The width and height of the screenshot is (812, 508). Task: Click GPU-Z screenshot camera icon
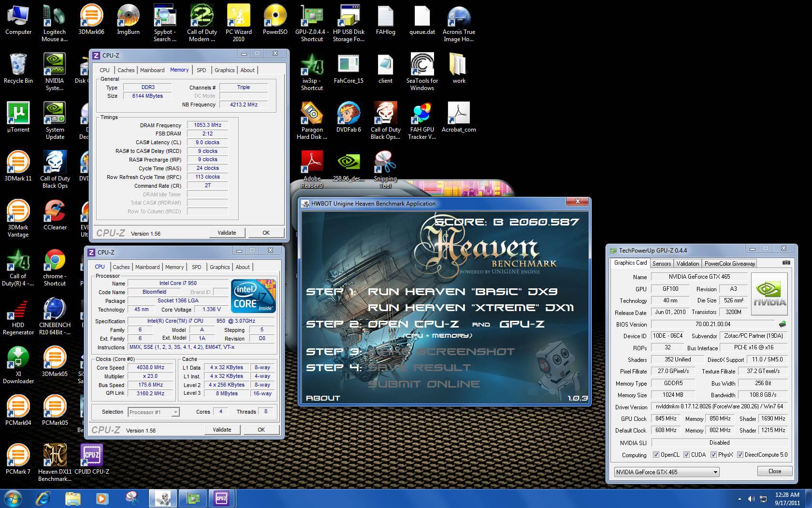pyautogui.click(x=786, y=263)
